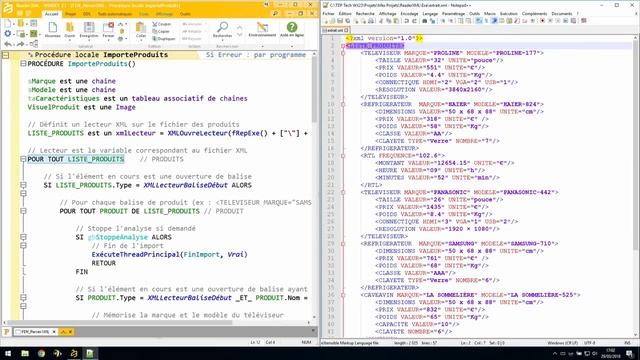Viewport: 640px width, 360px height.
Task: Click Notepad++ Print toolbar icon
Action: pyautogui.click(x=371, y=20)
